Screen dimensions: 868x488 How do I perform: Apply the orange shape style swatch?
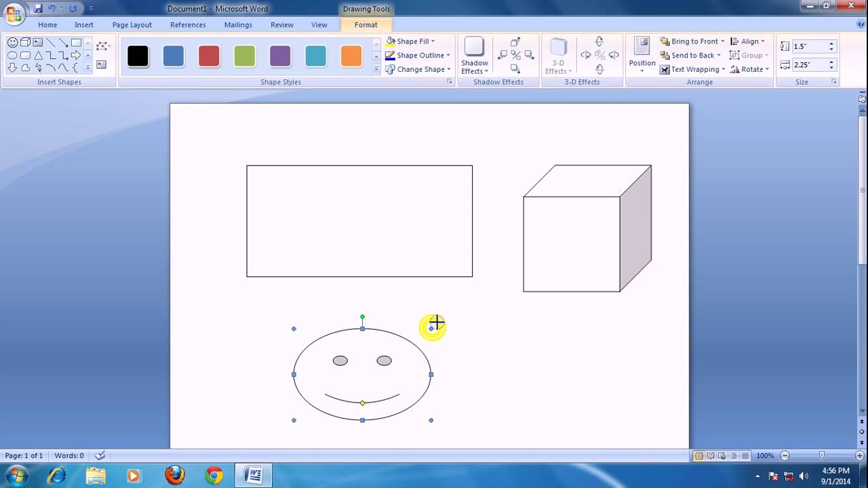point(351,56)
